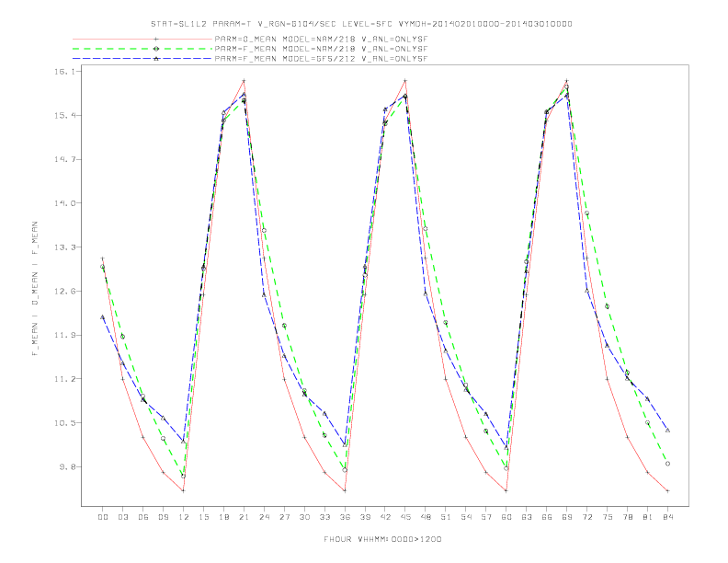Image resolution: width=728 pixels, height=563 pixels.
Task: Click the x-axis hour label 75
Action: [x=607, y=517]
